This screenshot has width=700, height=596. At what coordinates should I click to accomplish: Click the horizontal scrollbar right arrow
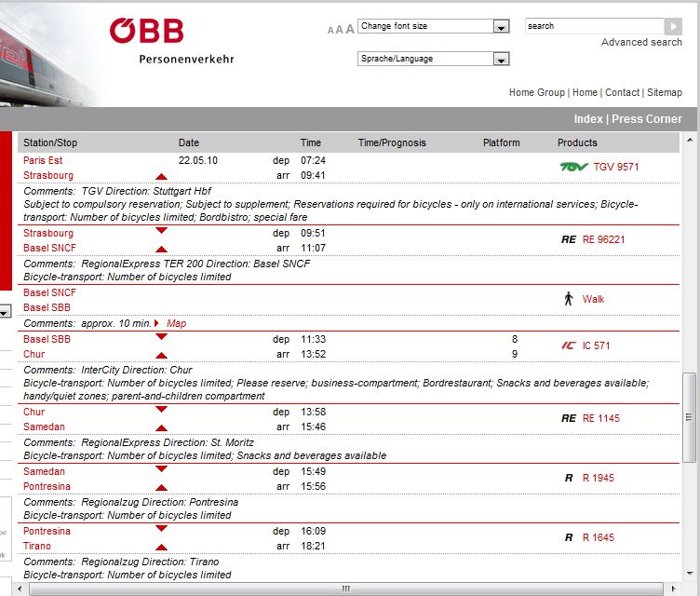[x=674, y=589]
